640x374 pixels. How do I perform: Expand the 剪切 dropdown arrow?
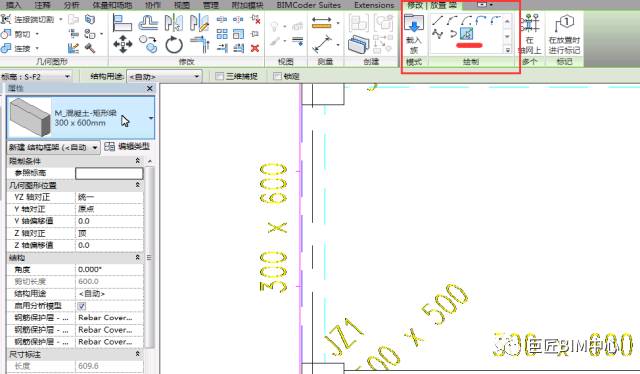click(x=37, y=34)
